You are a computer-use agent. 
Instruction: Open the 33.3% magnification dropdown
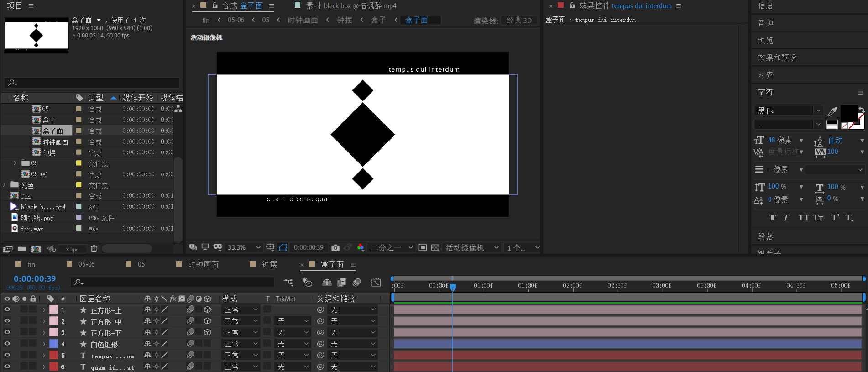click(244, 247)
